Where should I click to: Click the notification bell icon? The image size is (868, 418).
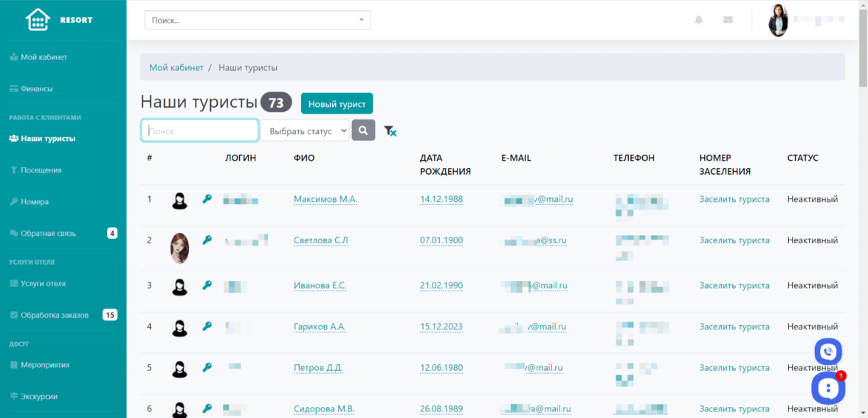pyautogui.click(x=698, y=20)
